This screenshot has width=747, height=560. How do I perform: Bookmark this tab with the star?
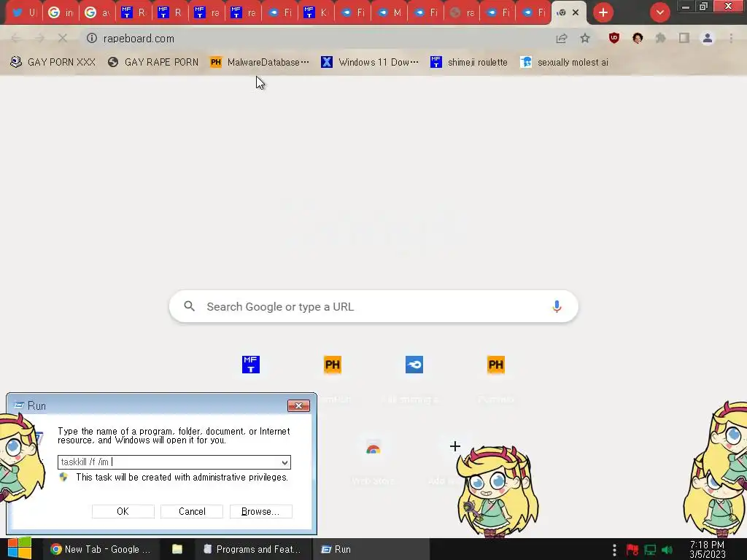pyautogui.click(x=585, y=38)
